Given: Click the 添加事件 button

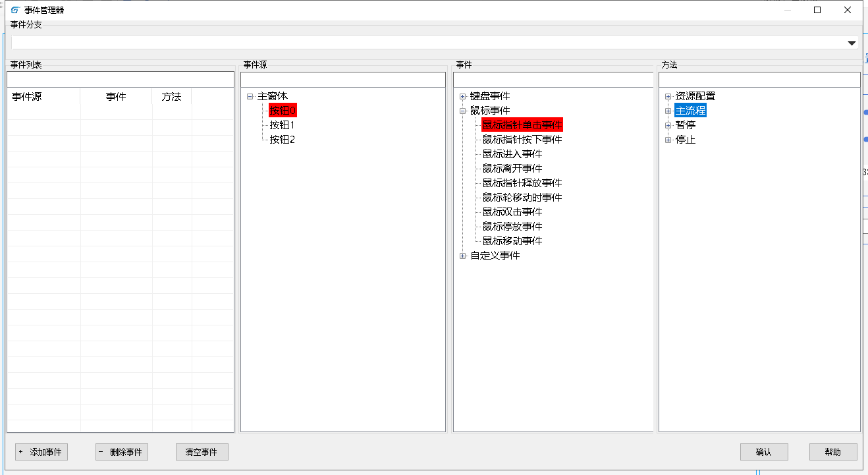Looking at the screenshot, I should point(41,452).
